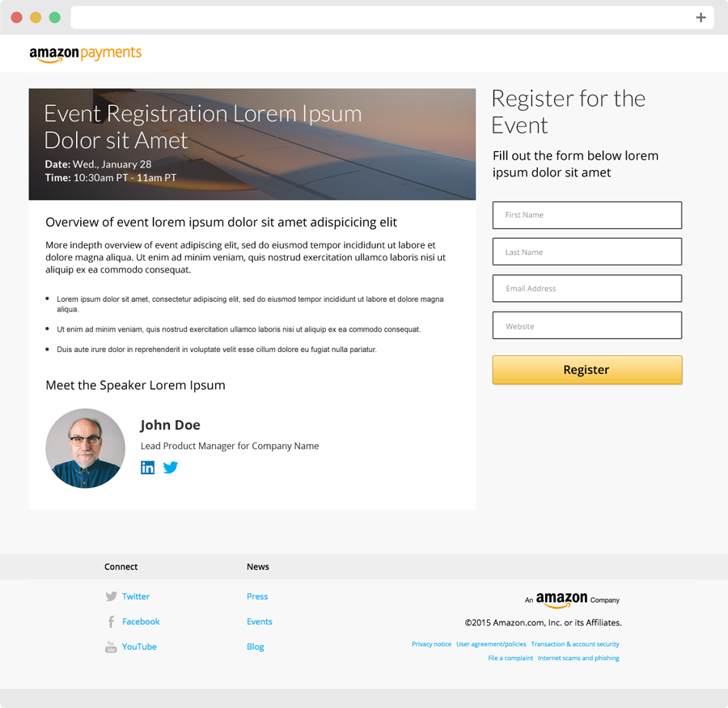The width and height of the screenshot is (728, 708).
Task: Focus the Last Name field
Action: 587,252
